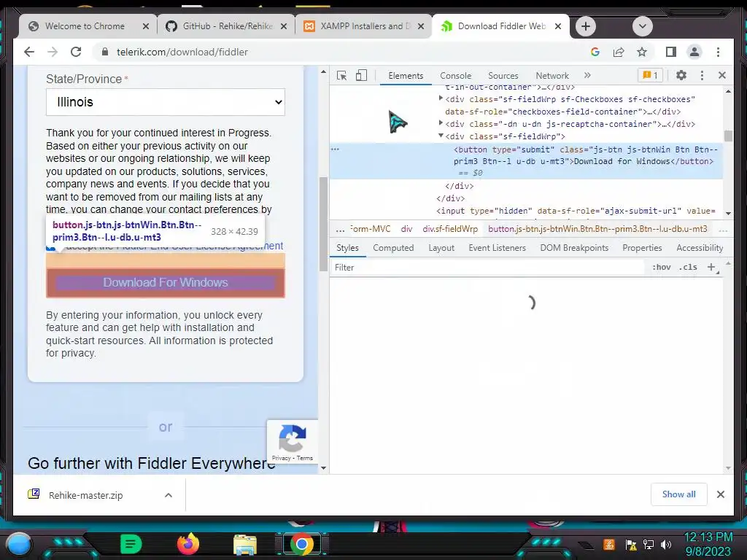This screenshot has width=747, height=560.
Task: Select the button.js-btn breadcrumb item
Action: (x=597, y=228)
